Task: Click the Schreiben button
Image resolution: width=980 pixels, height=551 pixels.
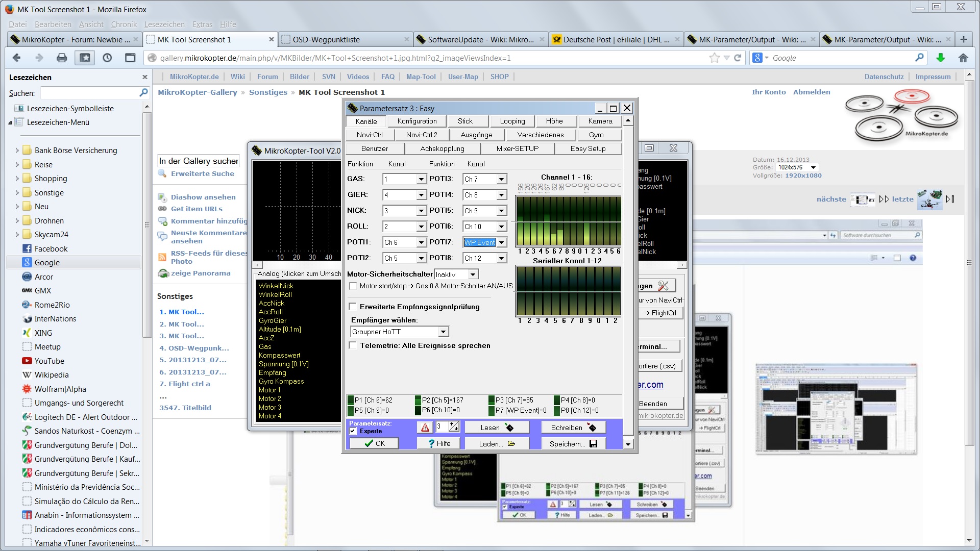Action: coord(573,428)
